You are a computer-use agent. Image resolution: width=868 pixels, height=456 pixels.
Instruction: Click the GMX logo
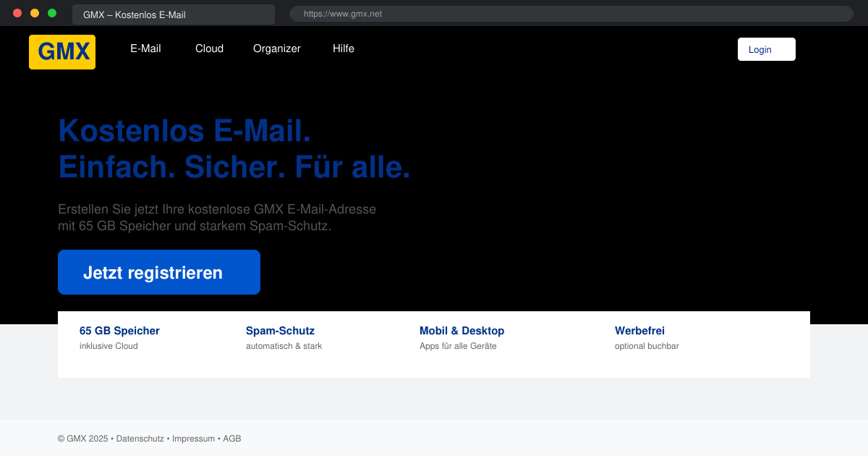(62, 52)
